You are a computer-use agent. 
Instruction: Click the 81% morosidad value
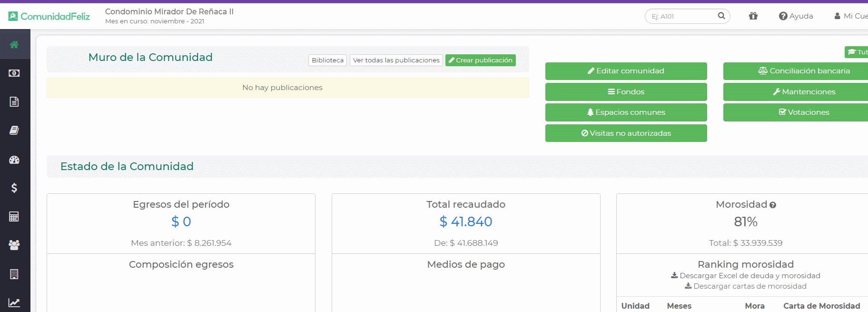pos(746,221)
